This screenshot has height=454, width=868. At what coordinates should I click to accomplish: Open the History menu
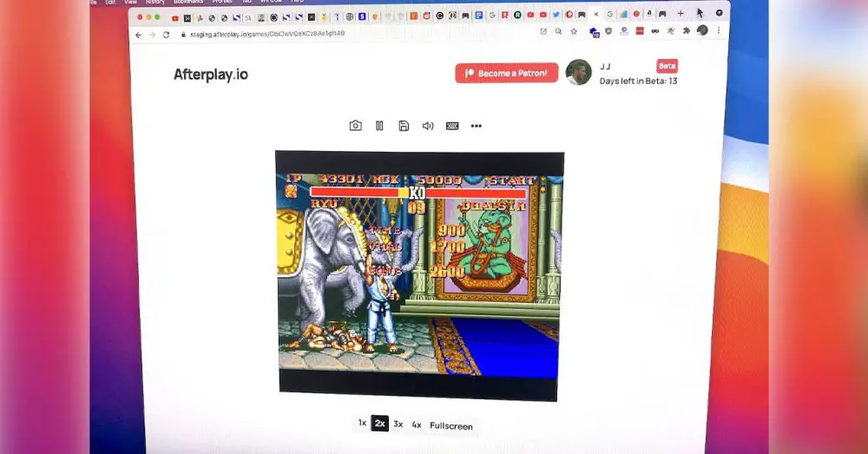(x=155, y=3)
